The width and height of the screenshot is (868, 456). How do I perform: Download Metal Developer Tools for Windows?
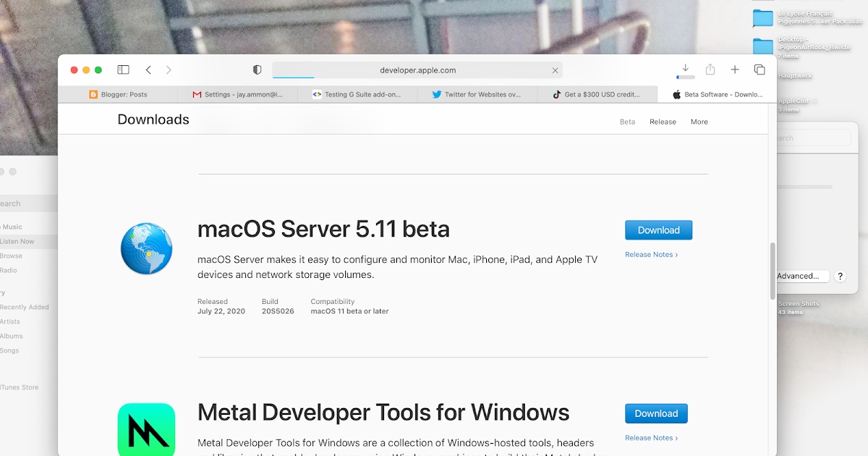pyautogui.click(x=656, y=413)
